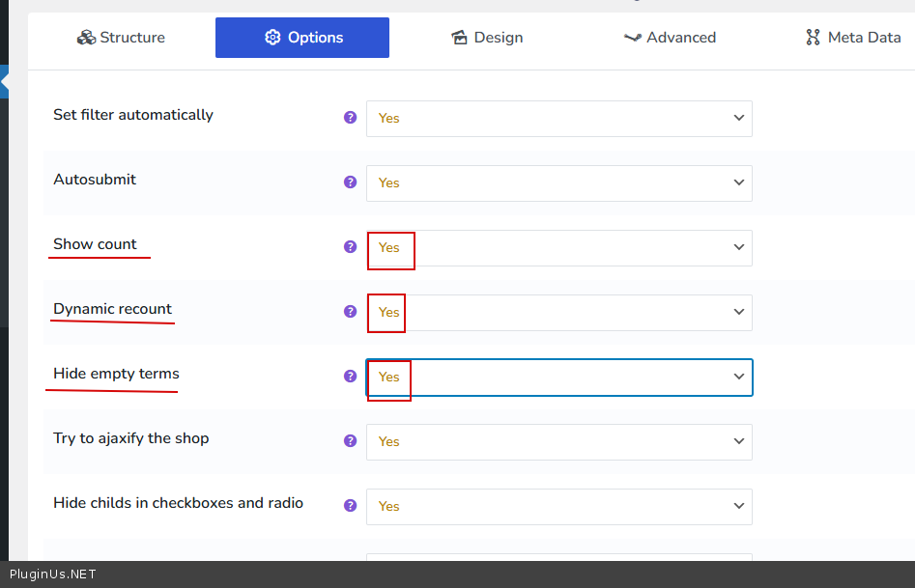Image resolution: width=915 pixels, height=588 pixels.
Task: Select the Options tab
Action: (302, 38)
